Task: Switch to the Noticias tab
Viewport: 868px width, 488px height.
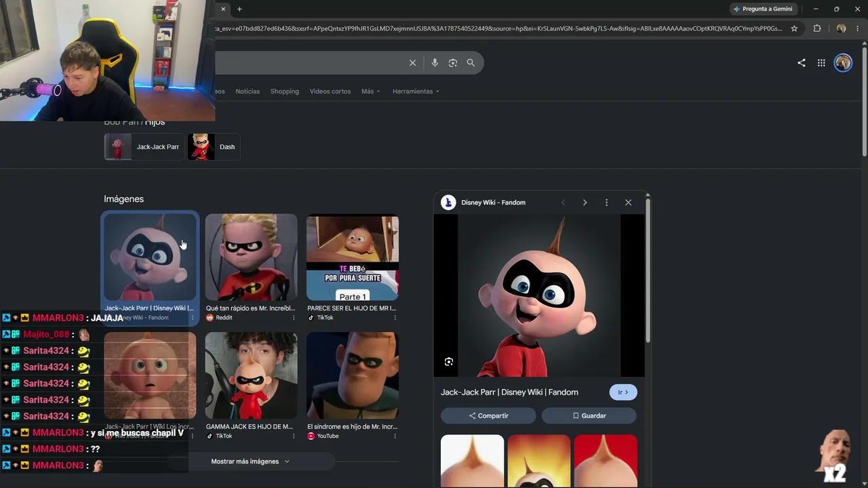Action: tap(248, 91)
